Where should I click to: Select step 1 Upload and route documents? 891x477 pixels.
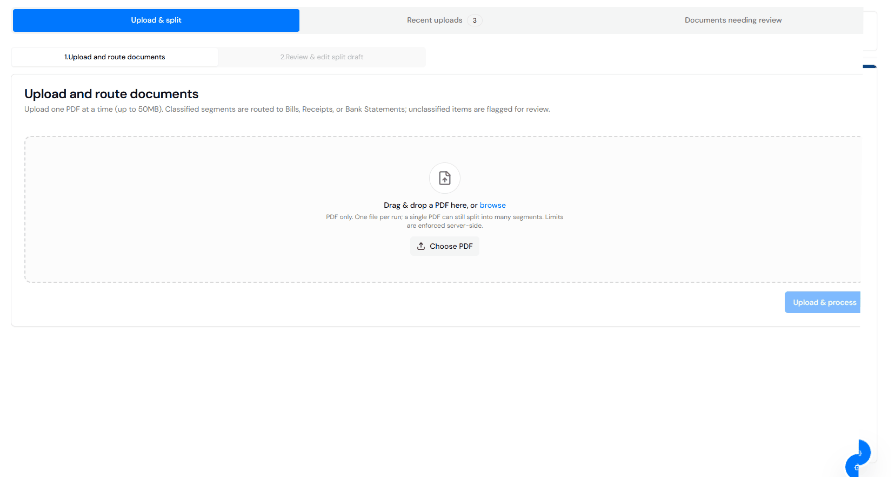[x=115, y=57]
